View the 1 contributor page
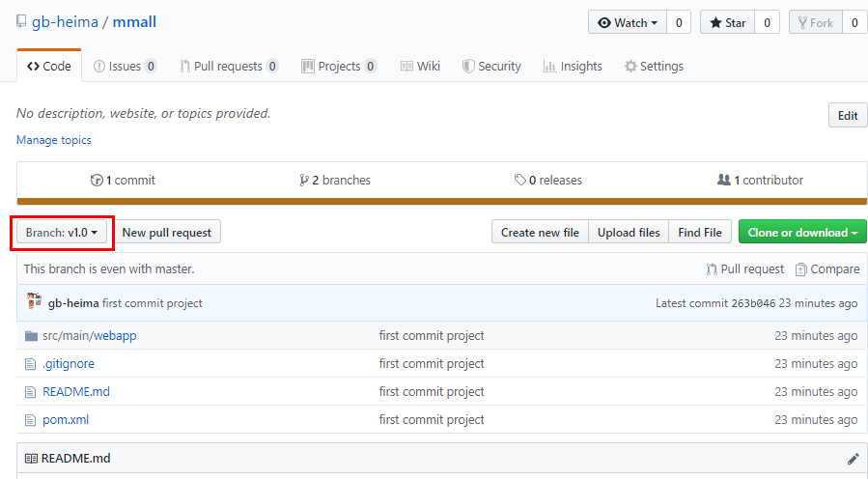Screen dimensions: 868x479 click(x=760, y=180)
